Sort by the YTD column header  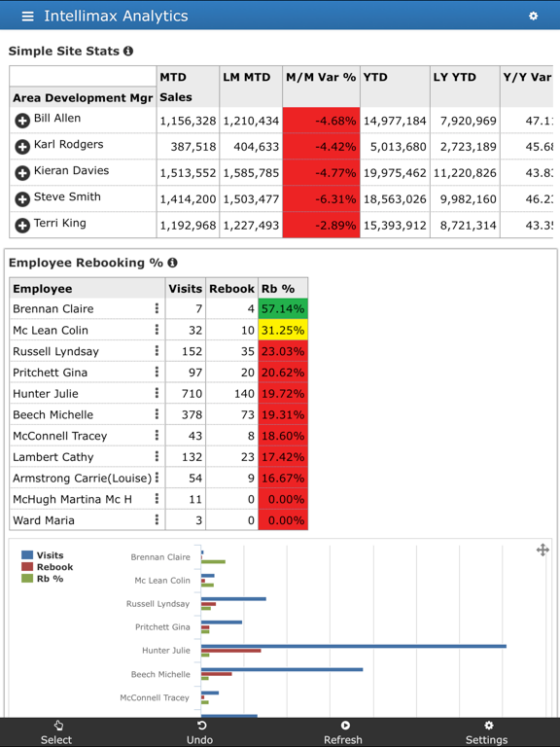click(x=395, y=87)
